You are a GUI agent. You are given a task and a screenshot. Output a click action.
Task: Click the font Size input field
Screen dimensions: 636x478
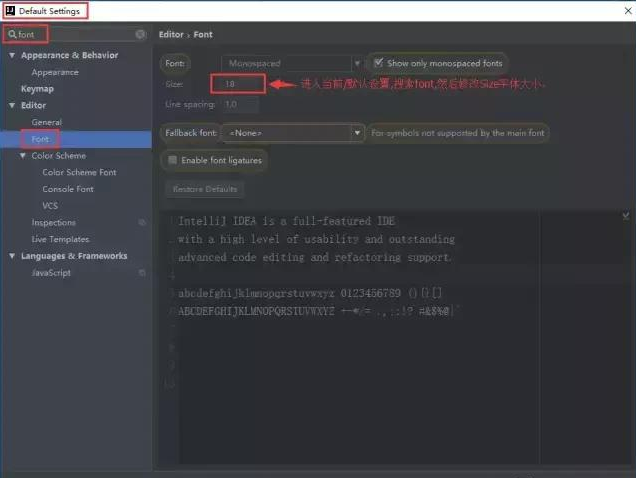pos(237,84)
